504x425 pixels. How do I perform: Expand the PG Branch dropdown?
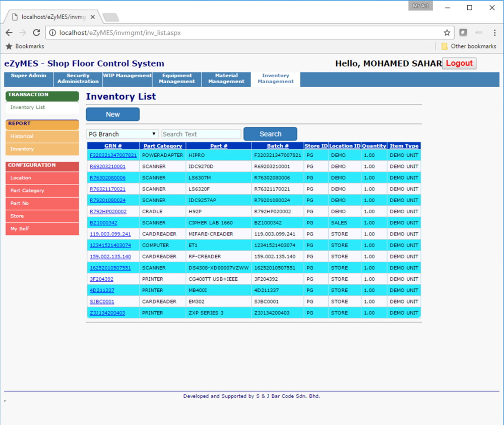click(x=122, y=134)
